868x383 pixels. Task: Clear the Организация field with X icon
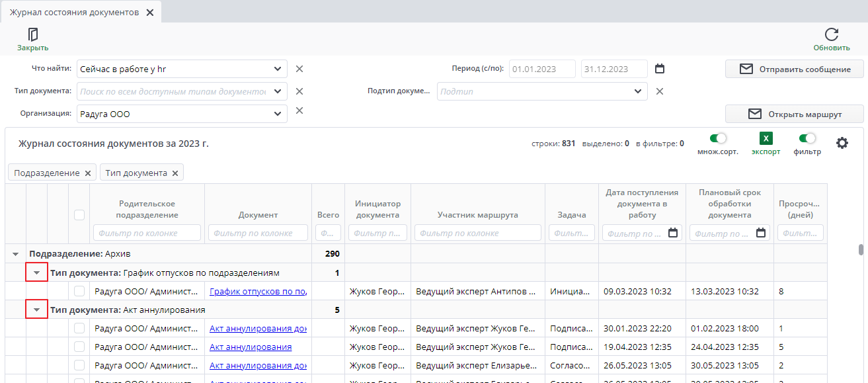point(299,111)
